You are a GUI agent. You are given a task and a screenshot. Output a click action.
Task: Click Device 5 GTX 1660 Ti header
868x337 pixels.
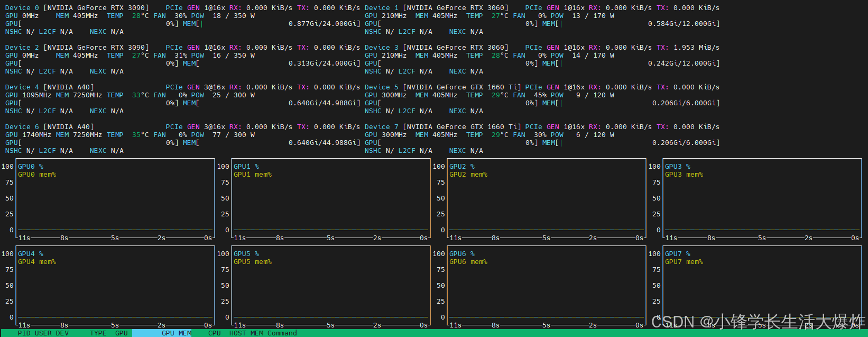coord(443,87)
